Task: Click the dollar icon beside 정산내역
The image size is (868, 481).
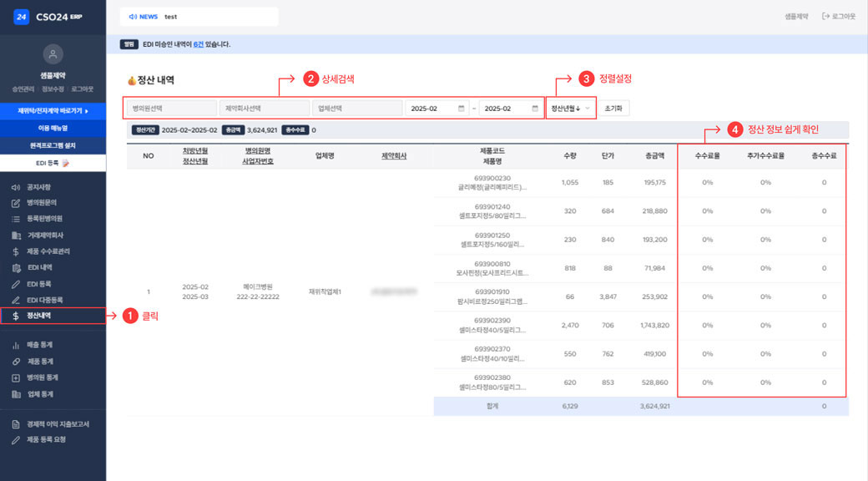Action: tap(16, 316)
